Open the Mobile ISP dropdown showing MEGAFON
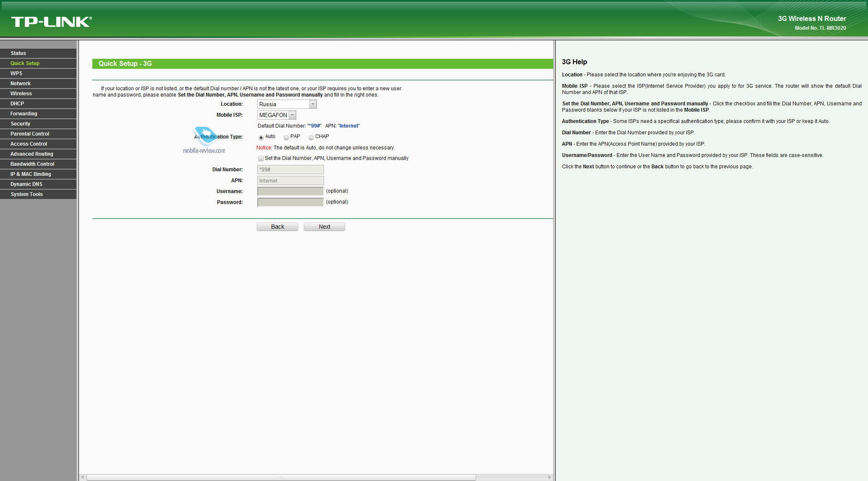 [x=277, y=115]
